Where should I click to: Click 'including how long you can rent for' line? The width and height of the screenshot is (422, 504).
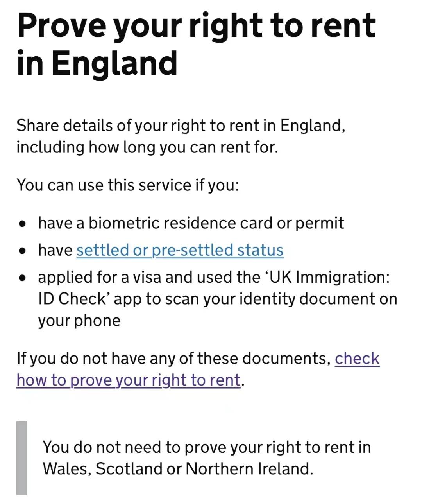coord(147,147)
